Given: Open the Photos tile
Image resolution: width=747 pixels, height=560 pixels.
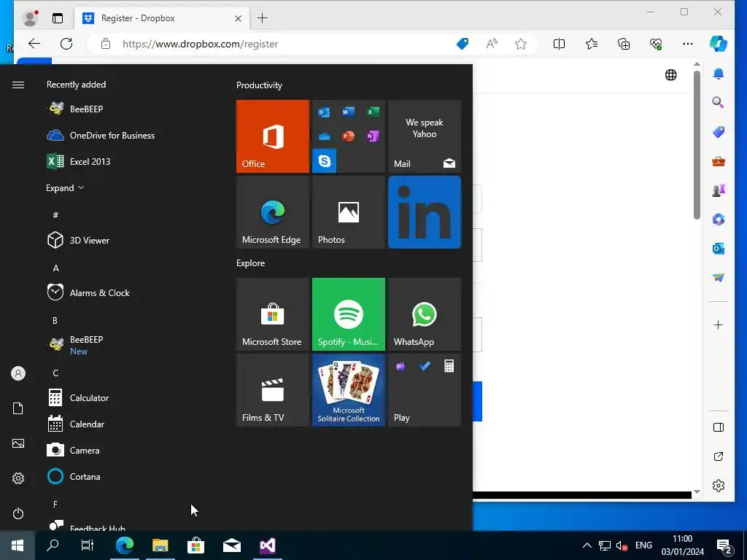Looking at the screenshot, I should [348, 212].
